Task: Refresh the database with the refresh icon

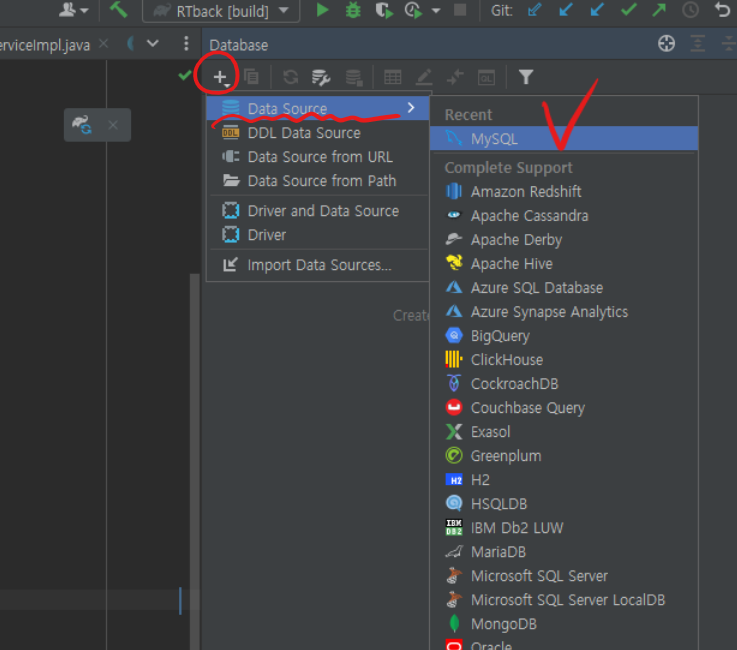Action: click(290, 77)
